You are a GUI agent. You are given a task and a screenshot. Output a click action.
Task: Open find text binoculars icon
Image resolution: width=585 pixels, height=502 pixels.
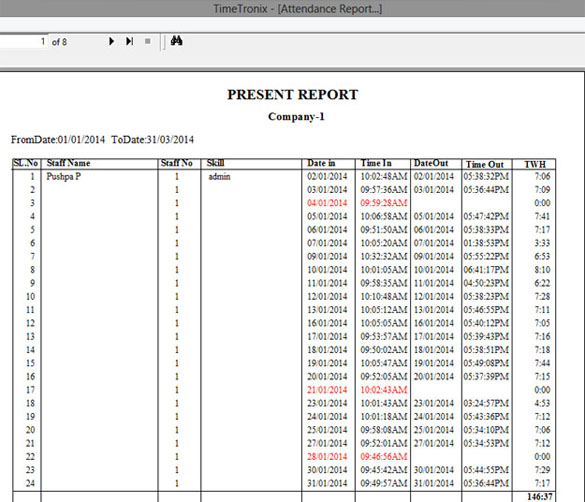tap(176, 41)
